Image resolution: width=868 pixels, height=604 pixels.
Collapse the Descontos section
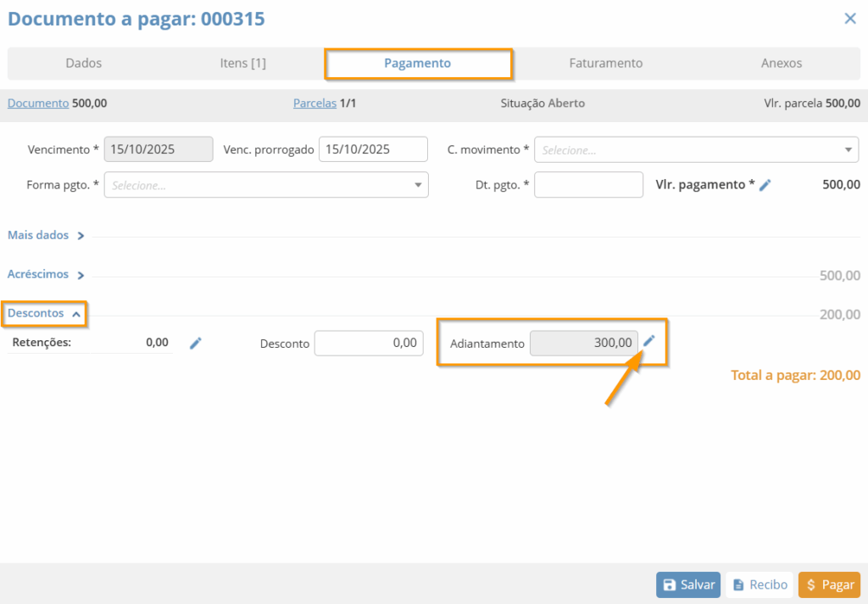(44, 314)
